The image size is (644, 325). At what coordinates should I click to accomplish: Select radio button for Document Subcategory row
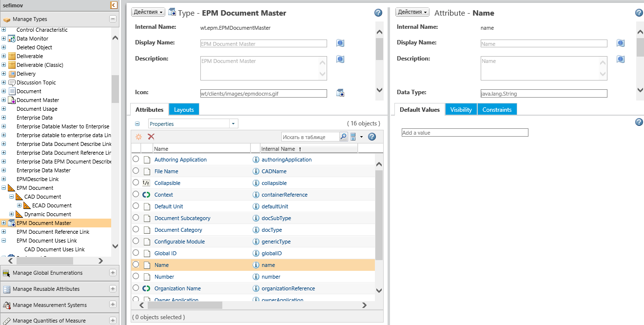(x=136, y=218)
